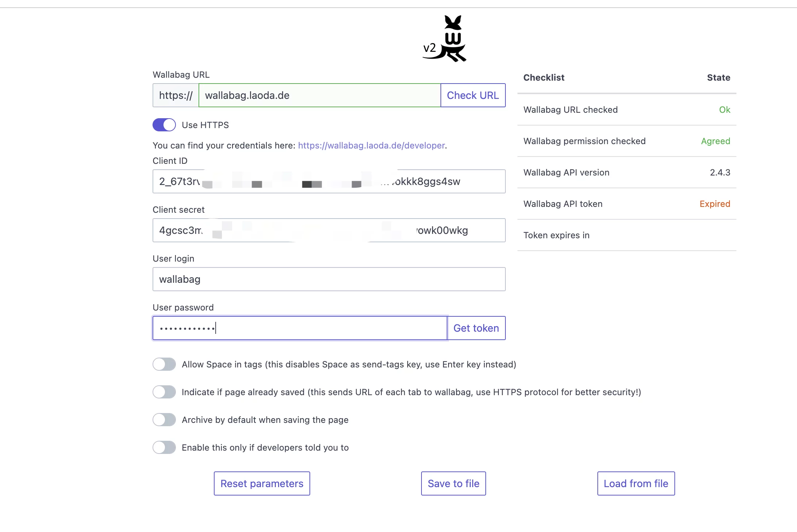Click Load from file button

636,483
